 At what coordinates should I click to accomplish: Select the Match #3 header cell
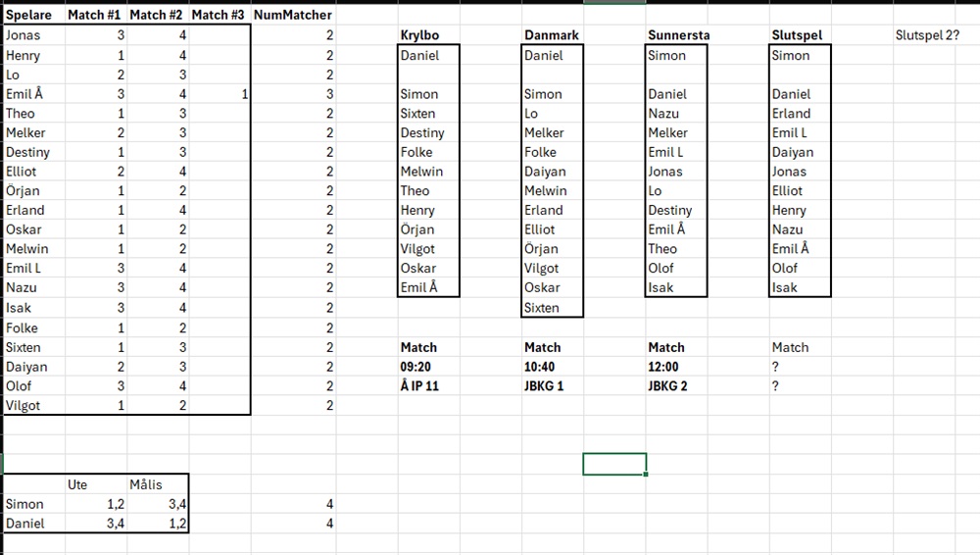coord(218,15)
